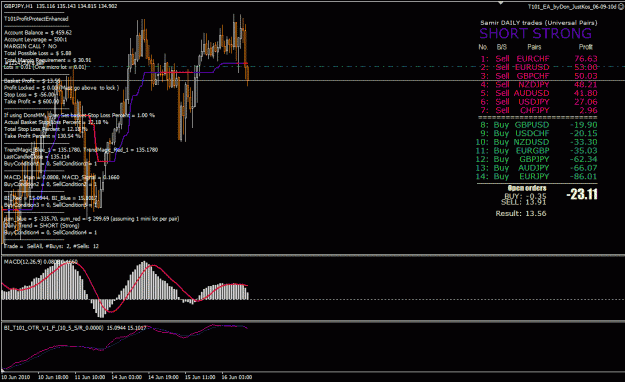
Task: Select row 13 Buy AUDJPY
Action: [537, 168]
